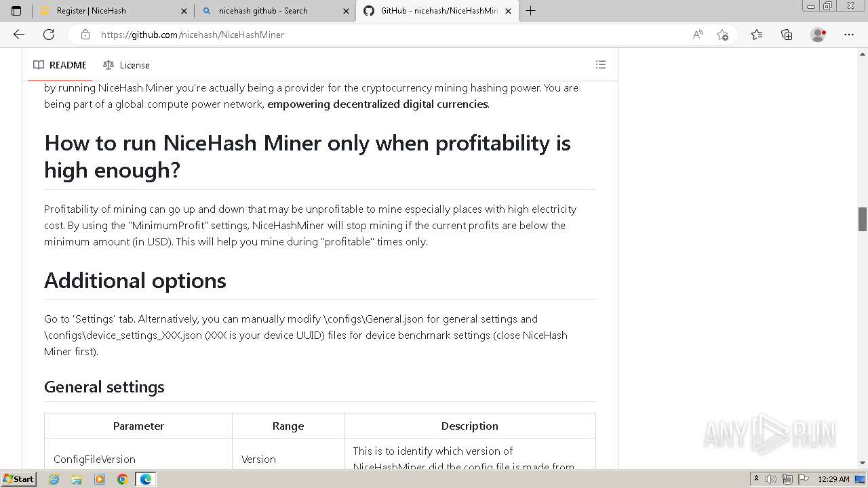Viewport: 868px width, 488px height.
Task: Switch to the Register NiceHash tab
Action: (x=108, y=11)
